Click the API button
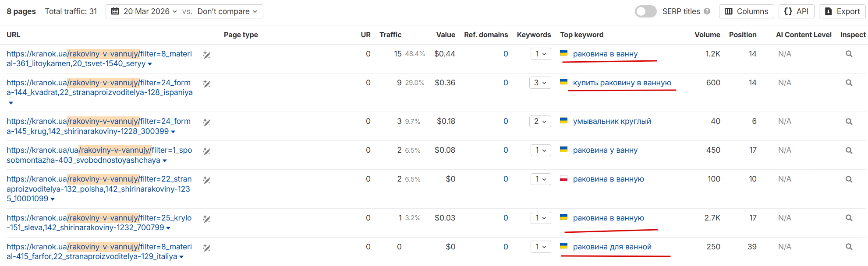 point(796,11)
